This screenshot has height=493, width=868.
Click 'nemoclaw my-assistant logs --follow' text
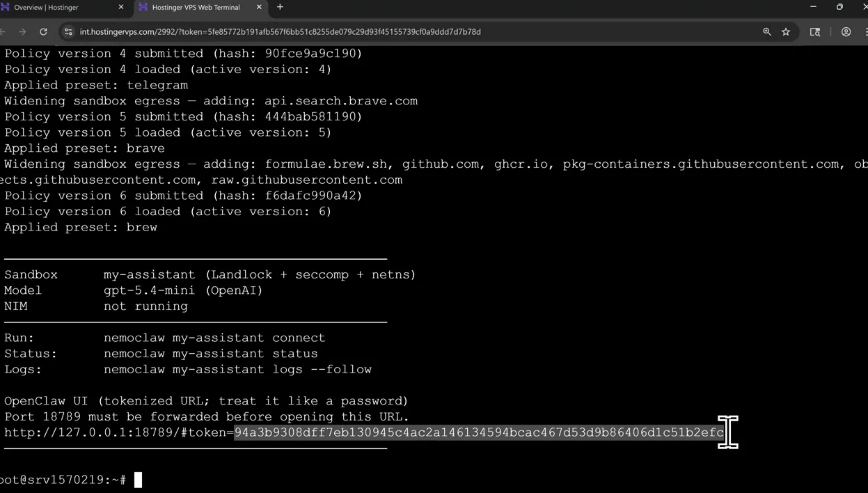(x=237, y=370)
